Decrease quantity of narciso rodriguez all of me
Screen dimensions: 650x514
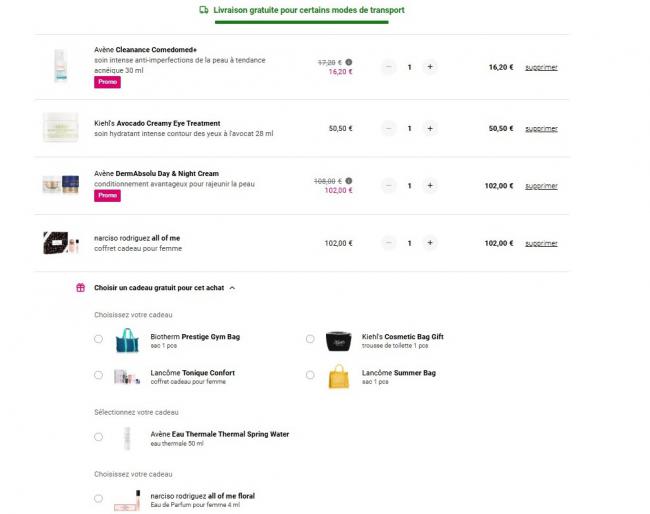pos(388,243)
